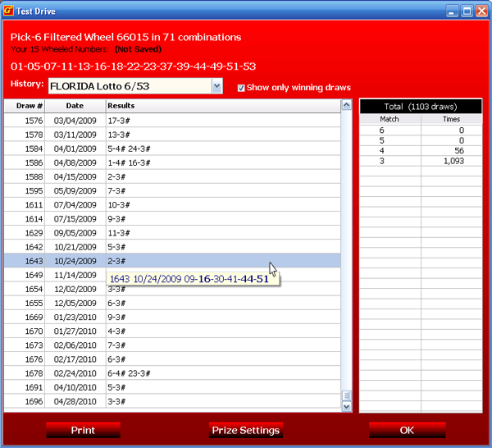Select draw 1611 row
Screen dimensions: 492x448
172,204
